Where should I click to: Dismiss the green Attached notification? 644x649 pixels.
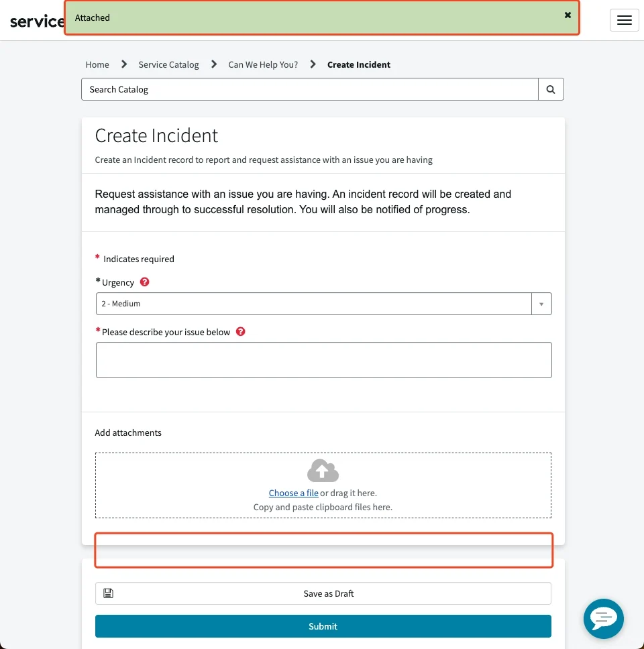pyautogui.click(x=568, y=15)
